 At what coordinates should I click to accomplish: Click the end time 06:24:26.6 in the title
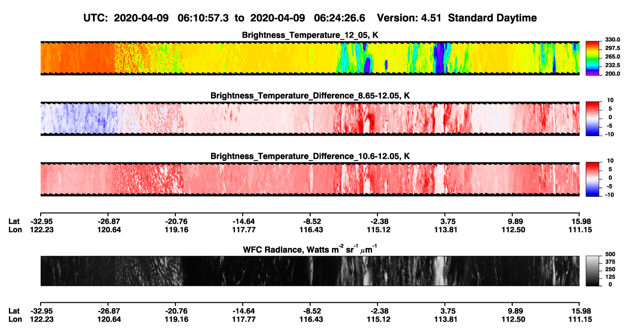(340, 18)
